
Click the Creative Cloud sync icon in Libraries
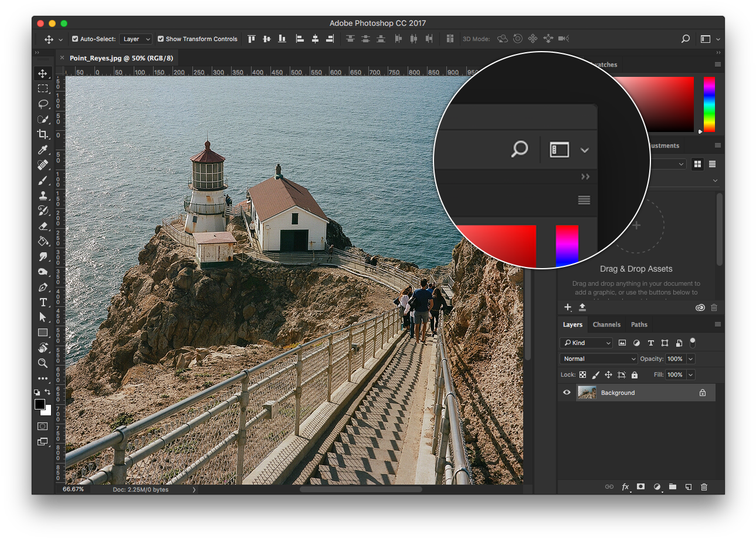coord(700,307)
